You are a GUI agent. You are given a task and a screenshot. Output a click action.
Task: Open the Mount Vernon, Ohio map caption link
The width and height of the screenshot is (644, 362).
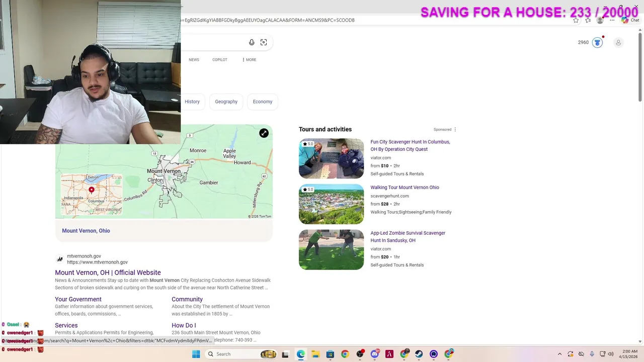tap(86, 231)
